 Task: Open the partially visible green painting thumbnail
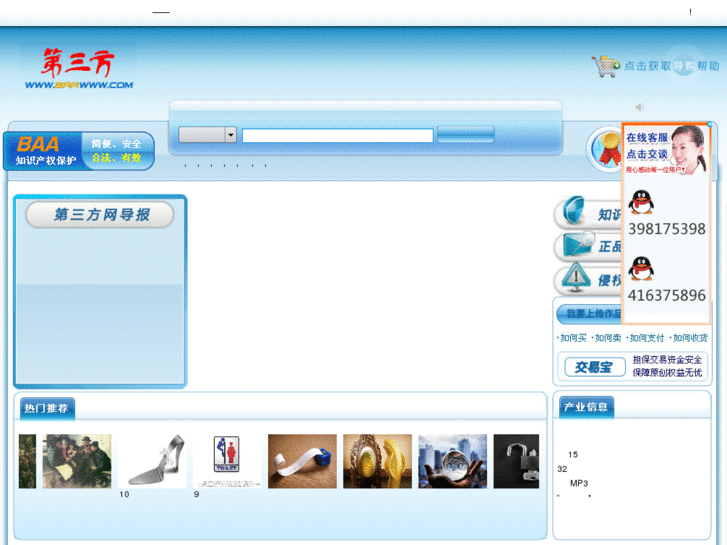[27, 461]
